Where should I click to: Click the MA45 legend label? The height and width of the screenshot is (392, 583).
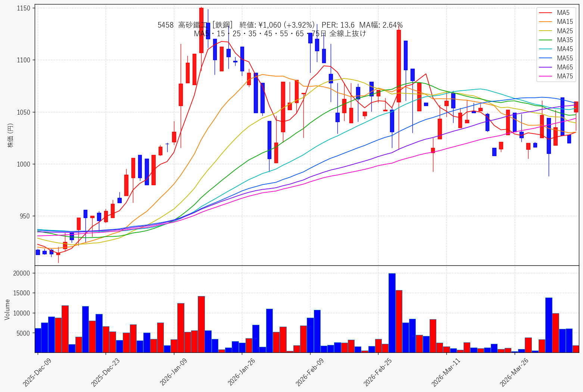point(565,49)
